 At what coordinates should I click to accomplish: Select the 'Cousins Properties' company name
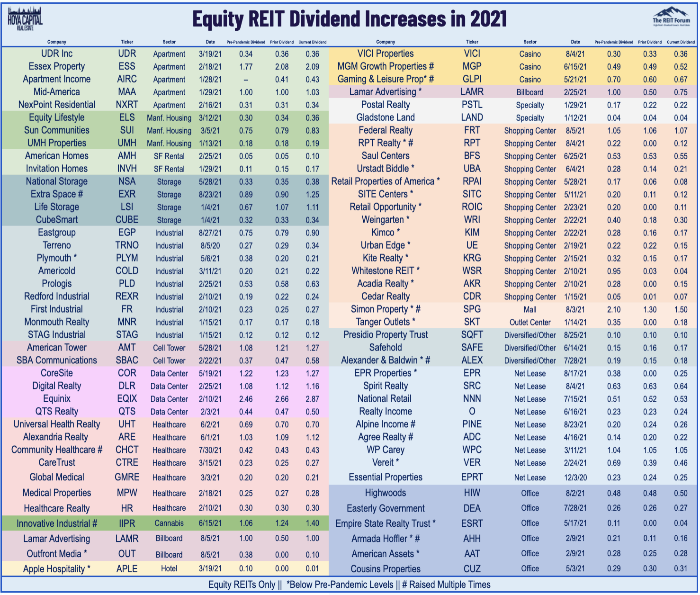(x=386, y=569)
